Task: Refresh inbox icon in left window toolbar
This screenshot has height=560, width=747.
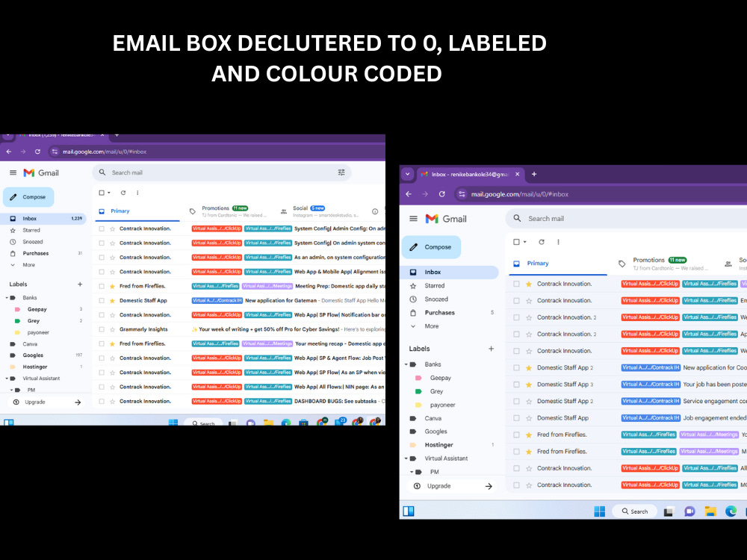Action: tap(123, 193)
